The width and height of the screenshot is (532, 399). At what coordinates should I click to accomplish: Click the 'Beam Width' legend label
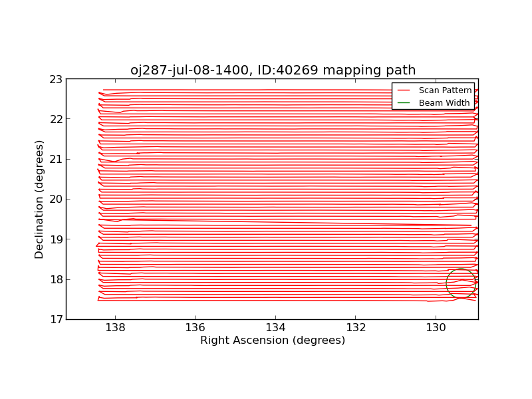(x=444, y=103)
